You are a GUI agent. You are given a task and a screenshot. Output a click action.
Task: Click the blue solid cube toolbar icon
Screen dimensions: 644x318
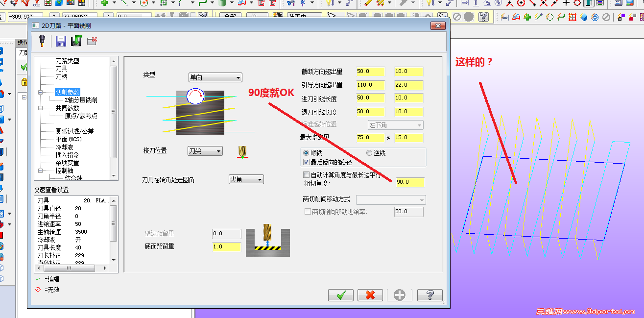(584, 17)
